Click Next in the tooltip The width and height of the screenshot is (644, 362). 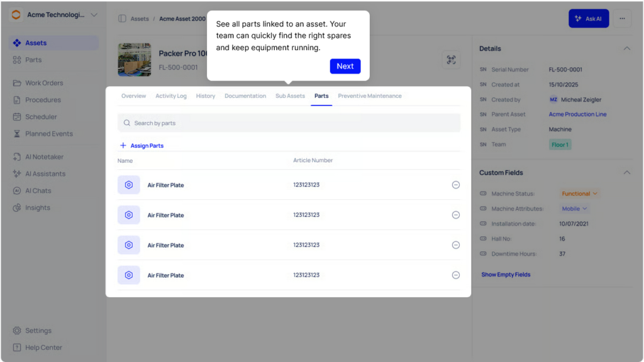click(345, 66)
